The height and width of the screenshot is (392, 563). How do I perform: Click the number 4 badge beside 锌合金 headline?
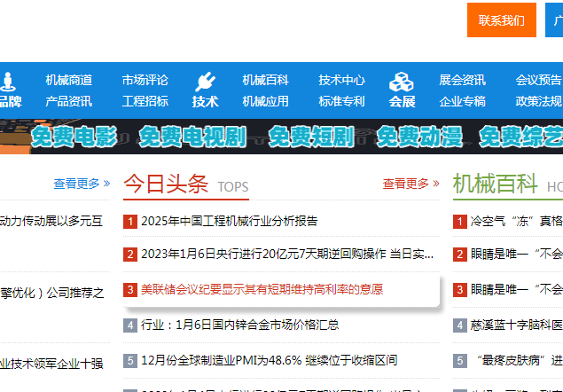(x=130, y=325)
